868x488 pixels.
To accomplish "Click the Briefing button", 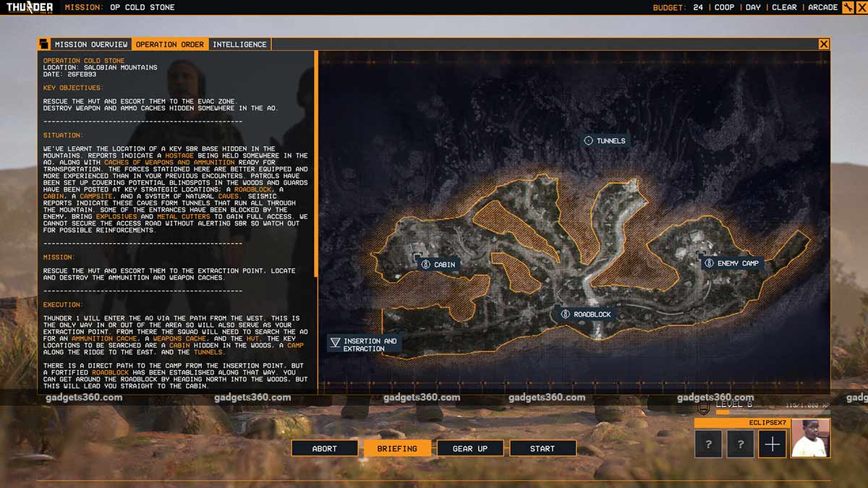I will pyautogui.click(x=397, y=448).
